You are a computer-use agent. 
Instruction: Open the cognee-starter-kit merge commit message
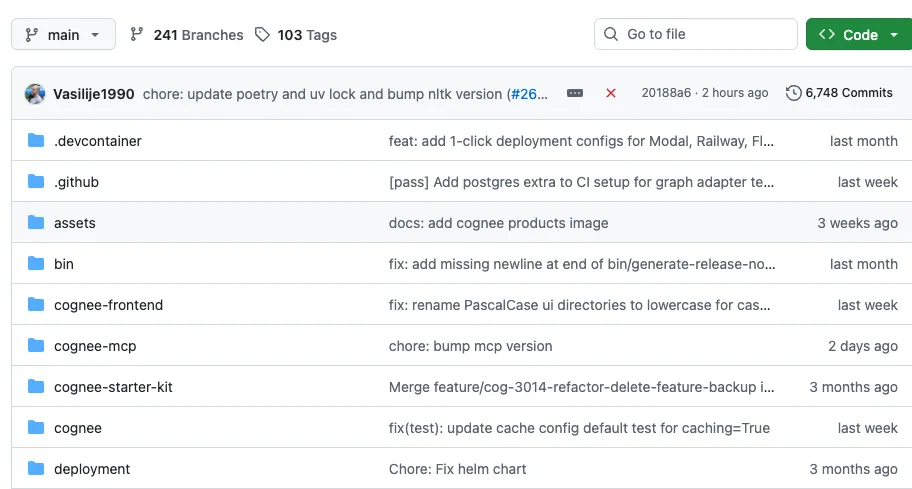pyautogui.click(x=581, y=387)
